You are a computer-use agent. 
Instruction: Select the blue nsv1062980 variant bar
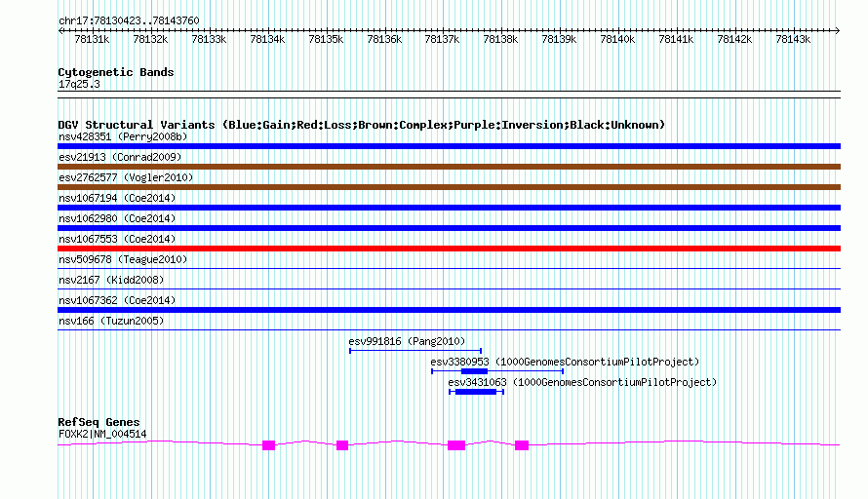pos(449,228)
